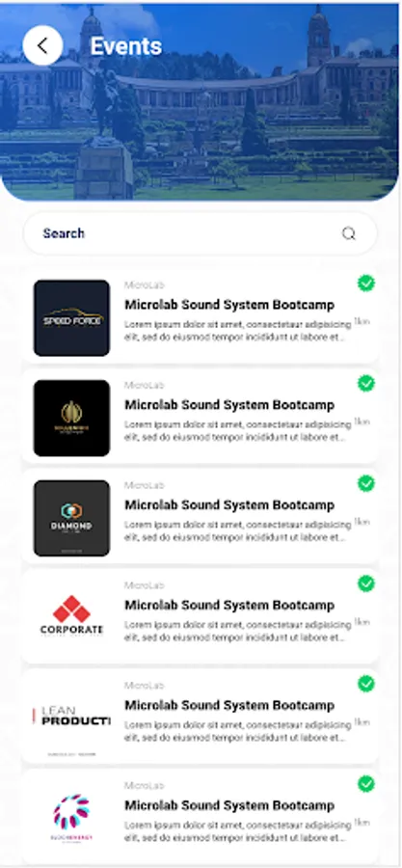
Task: Select the MicroLab label on Diamond card
Action: pos(145,485)
